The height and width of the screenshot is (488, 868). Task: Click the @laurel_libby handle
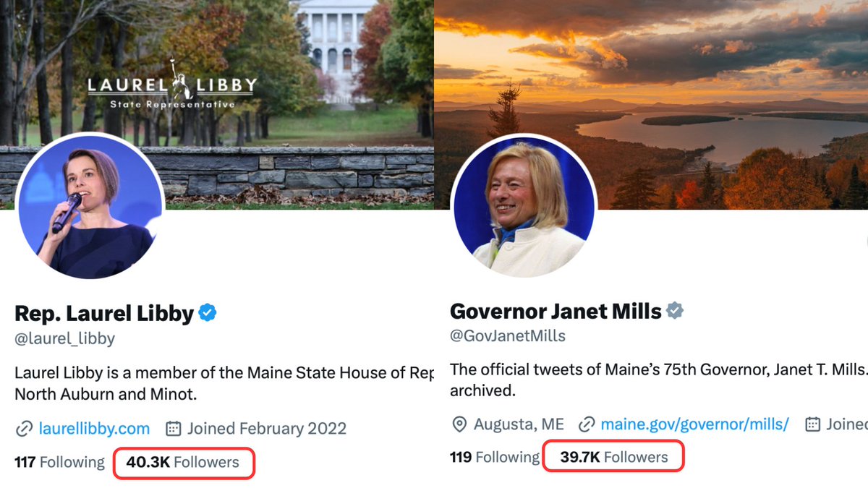tap(64, 339)
